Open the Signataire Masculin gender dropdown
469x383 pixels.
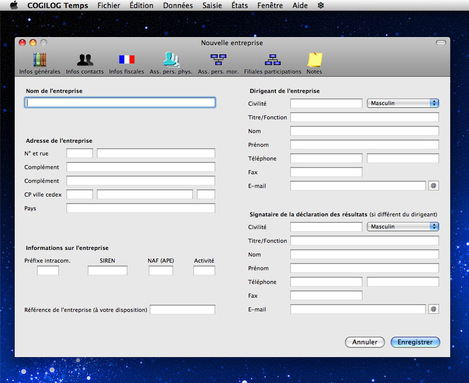pyautogui.click(x=403, y=226)
